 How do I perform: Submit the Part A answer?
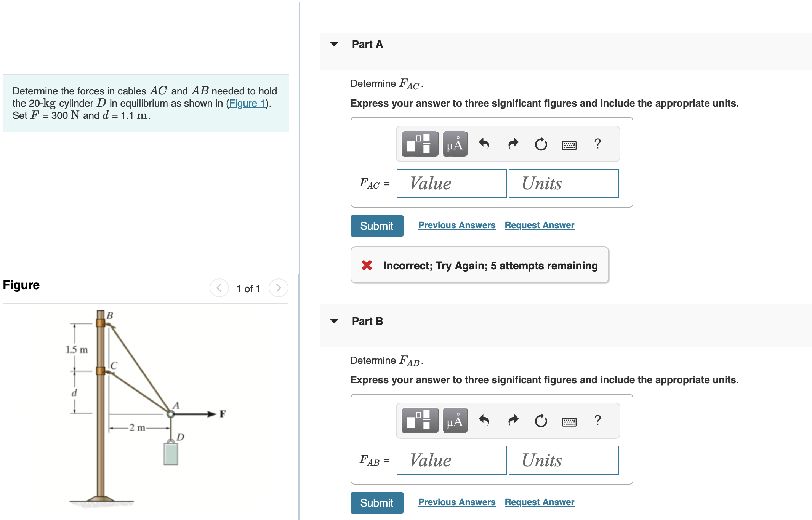tap(376, 226)
